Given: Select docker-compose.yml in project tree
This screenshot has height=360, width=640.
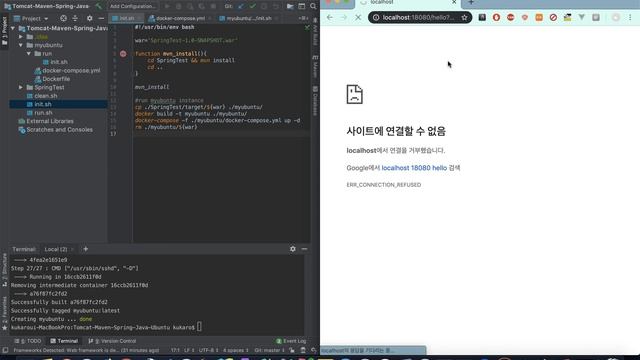Looking at the screenshot, I should (67, 71).
